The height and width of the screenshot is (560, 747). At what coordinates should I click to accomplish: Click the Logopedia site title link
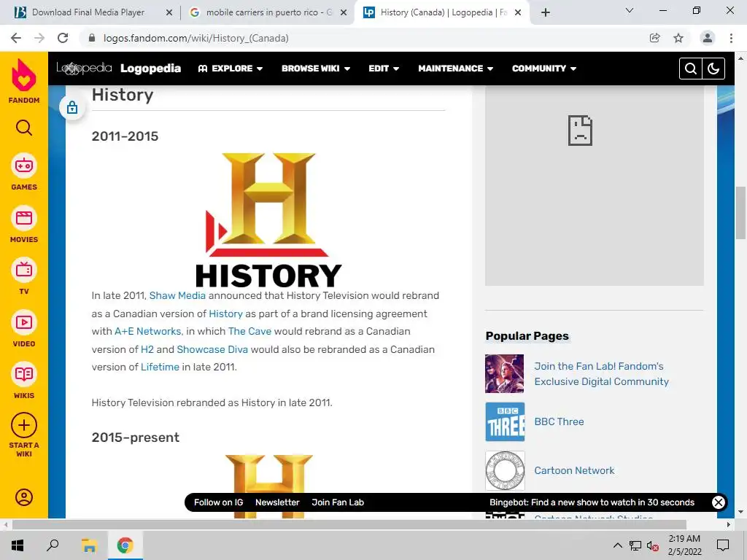150,69
